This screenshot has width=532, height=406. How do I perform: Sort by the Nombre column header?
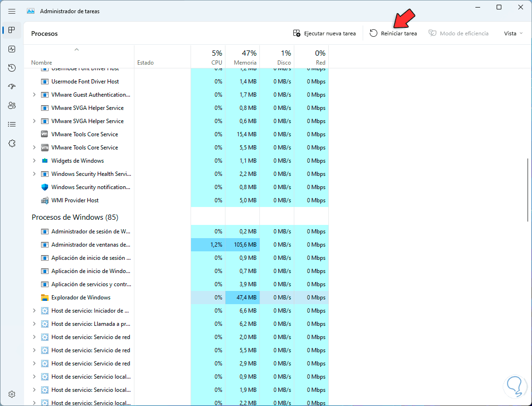[79, 57]
